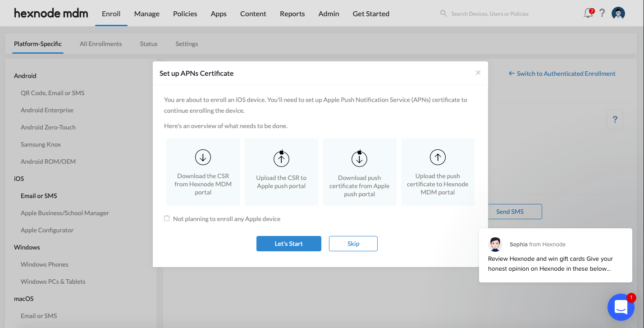Switch to the Status tab
Screen dimensions: 644x328
tap(149, 44)
